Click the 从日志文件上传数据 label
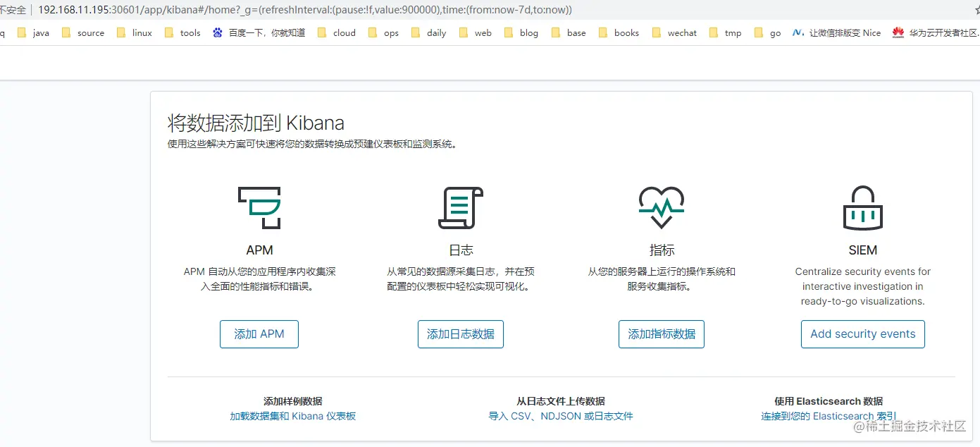Screen dimensions: 980x447 (x=561, y=401)
